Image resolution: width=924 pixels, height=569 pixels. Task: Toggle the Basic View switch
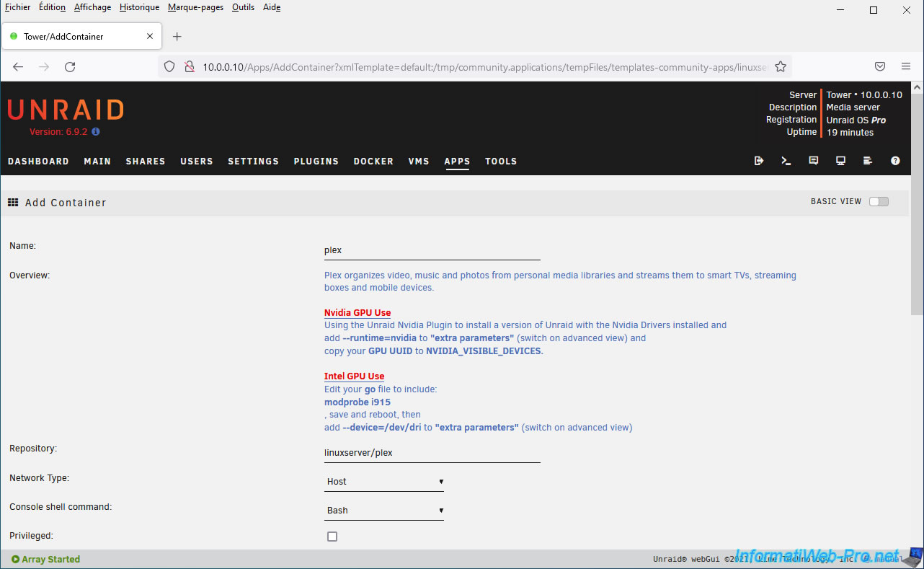coord(879,202)
